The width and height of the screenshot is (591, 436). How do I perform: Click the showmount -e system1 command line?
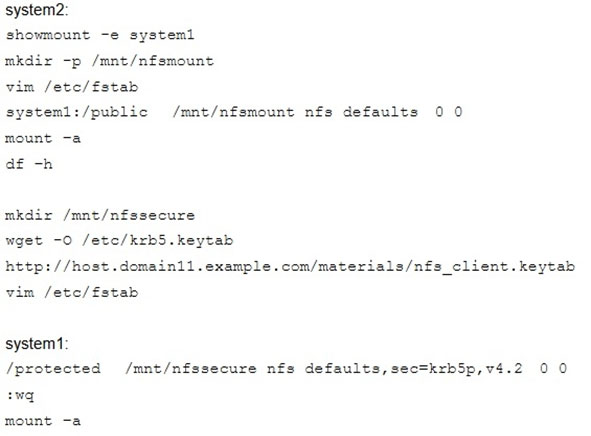100,35
